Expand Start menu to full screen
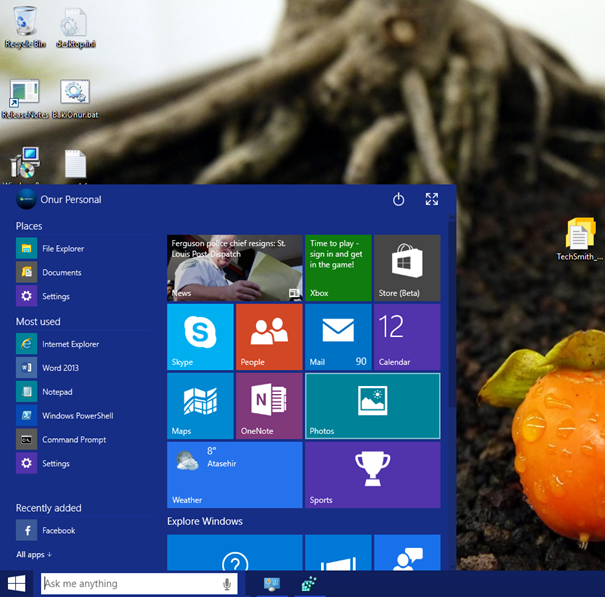This screenshot has width=605, height=597. click(432, 199)
